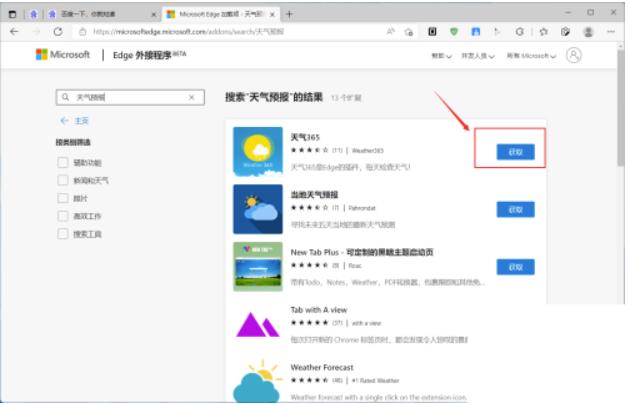Click the New Tab Plus extension thumbnail
629x404 pixels.
(x=258, y=267)
